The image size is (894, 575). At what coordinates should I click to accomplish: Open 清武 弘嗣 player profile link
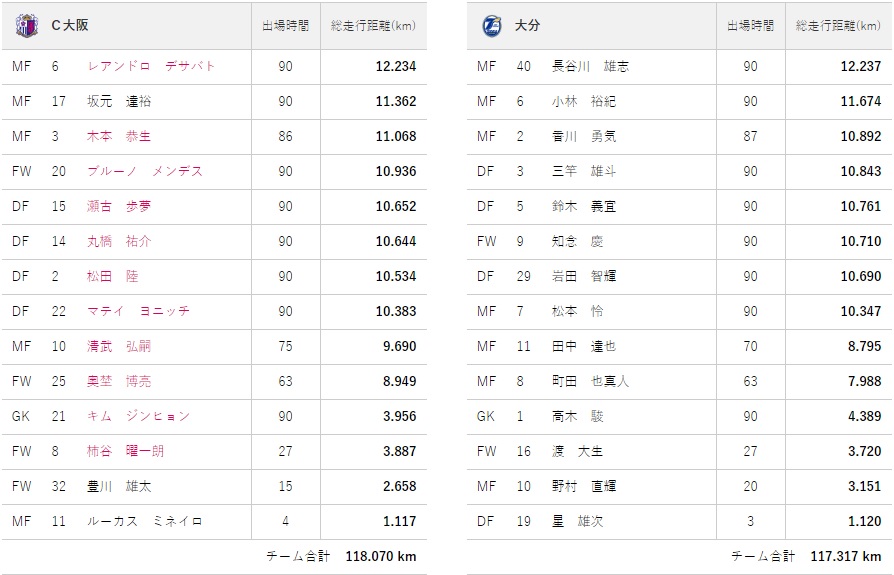(x=119, y=346)
